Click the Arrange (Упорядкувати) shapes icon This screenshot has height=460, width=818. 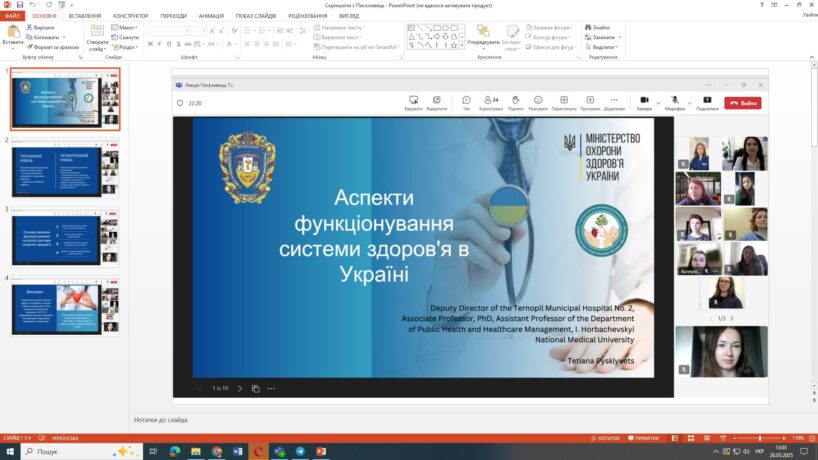tap(483, 33)
